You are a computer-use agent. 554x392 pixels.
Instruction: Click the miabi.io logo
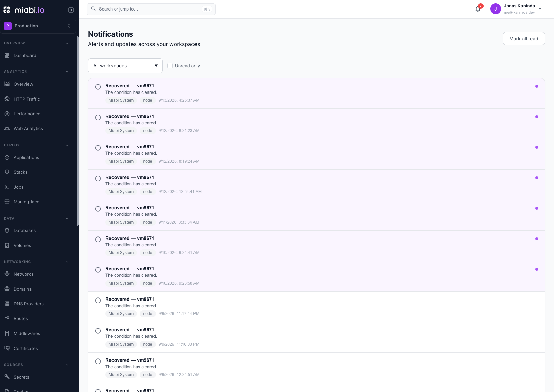(24, 10)
